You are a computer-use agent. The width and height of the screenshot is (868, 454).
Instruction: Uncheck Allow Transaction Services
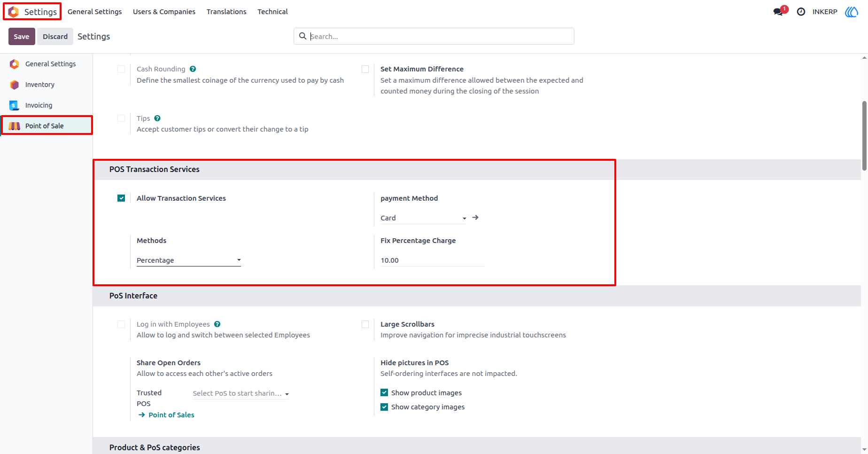pyautogui.click(x=121, y=198)
